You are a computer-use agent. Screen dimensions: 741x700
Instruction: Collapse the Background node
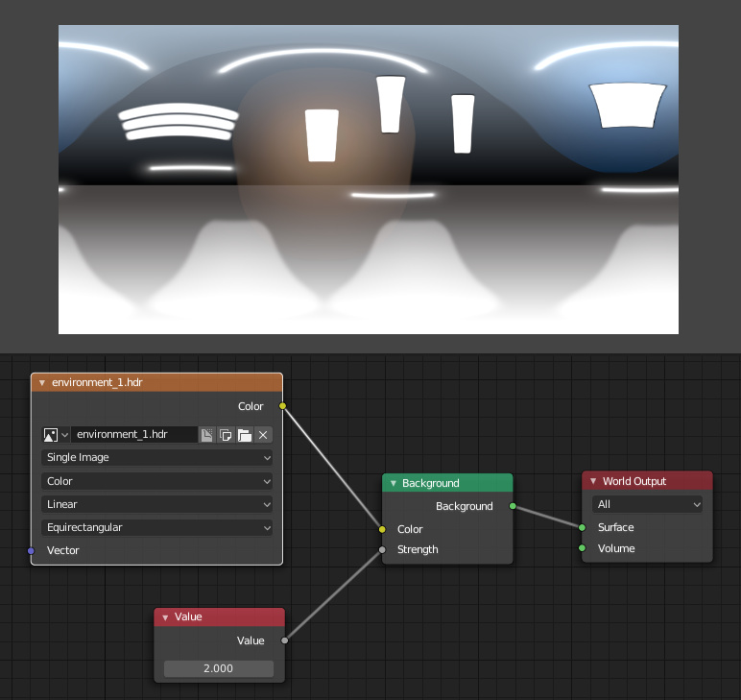coord(393,483)
